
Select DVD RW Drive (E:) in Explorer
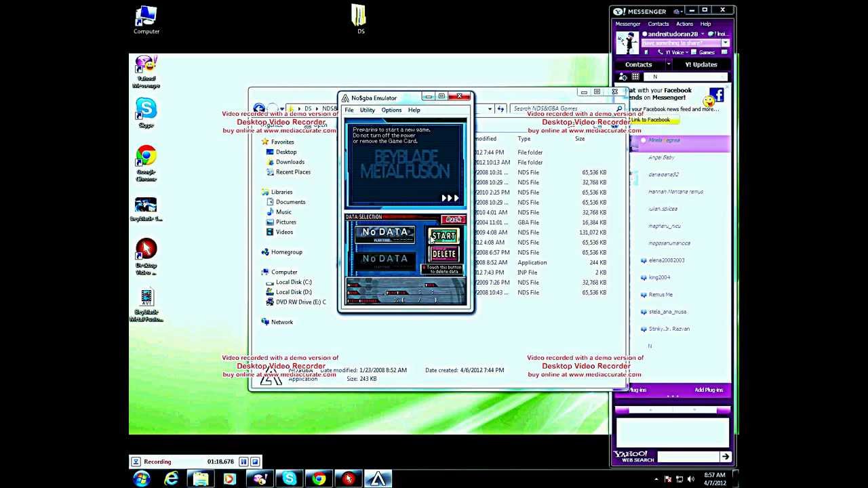pyautogui.click(x=300, y=302)
